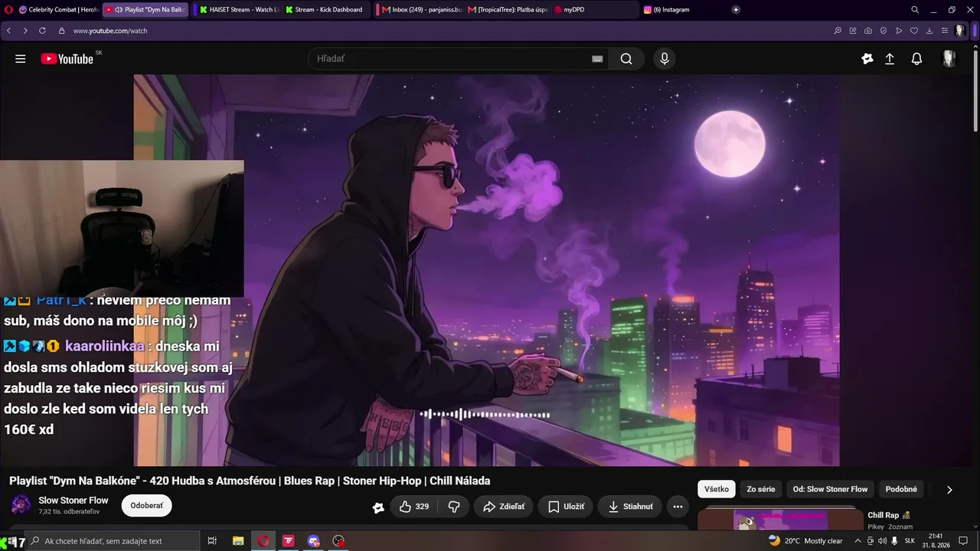This screenshot has height=551, width=980.
Task: Bookmark the page with the heart icon
Action: click(914, 31)
